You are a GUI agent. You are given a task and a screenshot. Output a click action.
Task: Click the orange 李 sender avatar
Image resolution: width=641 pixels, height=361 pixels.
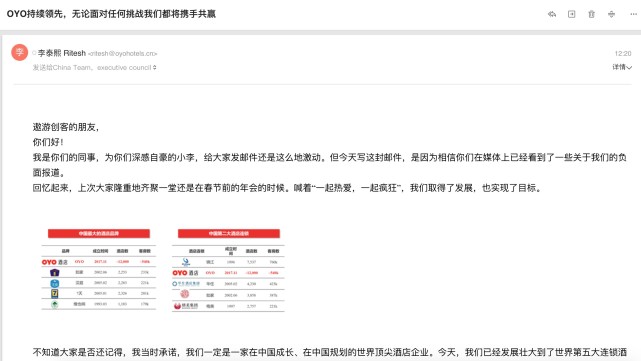point(20,52)
